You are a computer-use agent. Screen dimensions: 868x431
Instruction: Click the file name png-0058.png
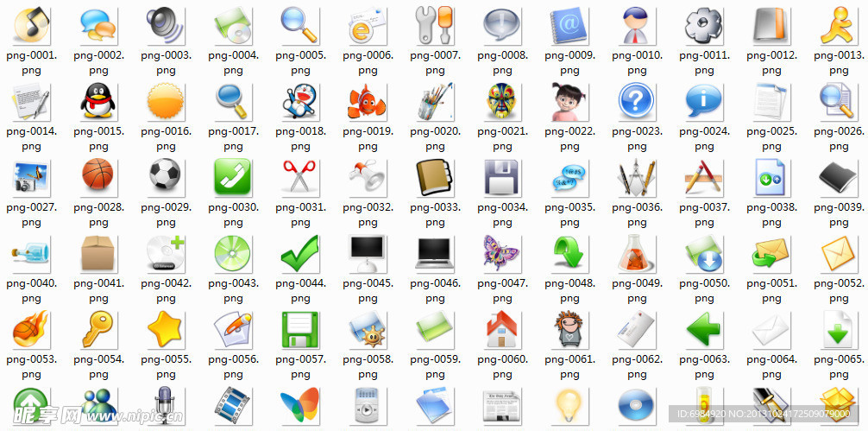coord(368,367)
